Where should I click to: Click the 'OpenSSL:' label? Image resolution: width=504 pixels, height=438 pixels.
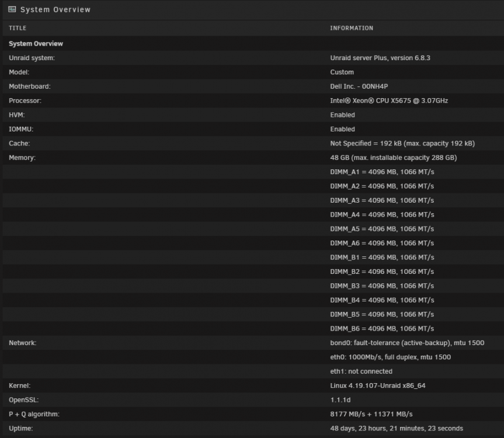click(x=23, y=400)
